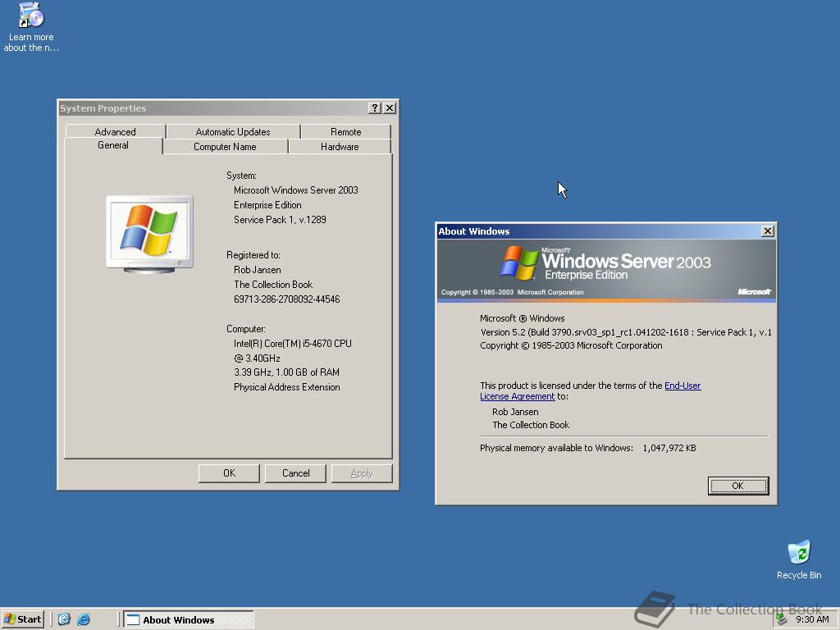Close the System Properties window
The image size is (840, 630).
[x=390, y=107]
